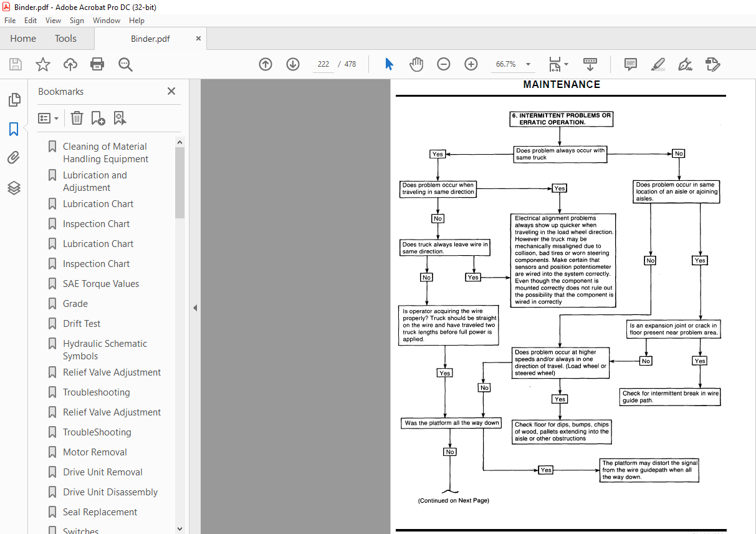Upload file to cloud icon
The width and height of the screenshot is (756, 534).
pyautogui.click(x=70, y=64)
